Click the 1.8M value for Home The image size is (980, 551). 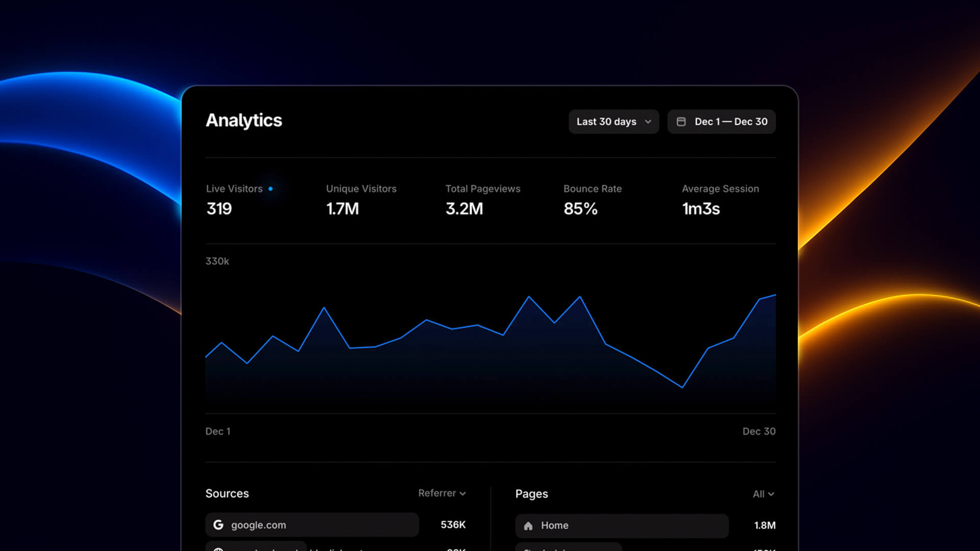765,525
